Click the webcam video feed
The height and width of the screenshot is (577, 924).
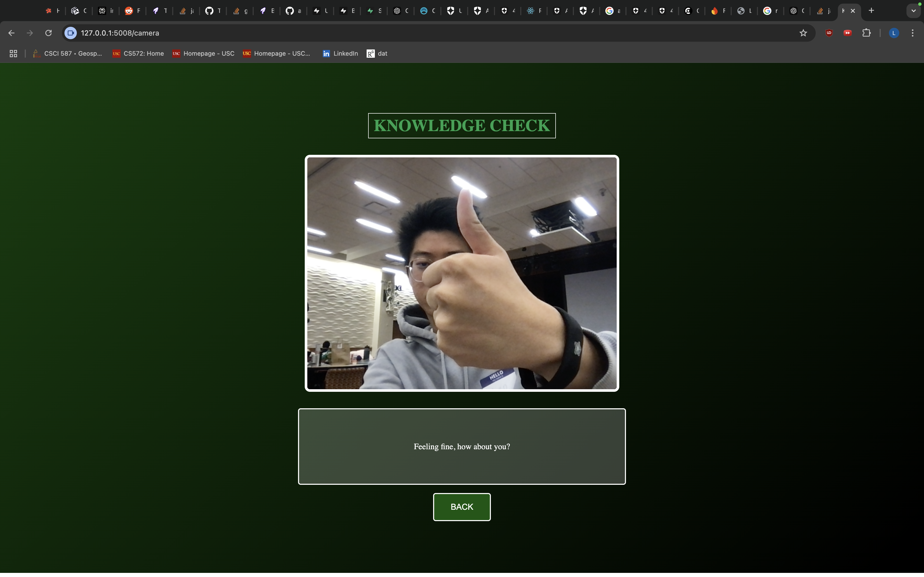462,273
